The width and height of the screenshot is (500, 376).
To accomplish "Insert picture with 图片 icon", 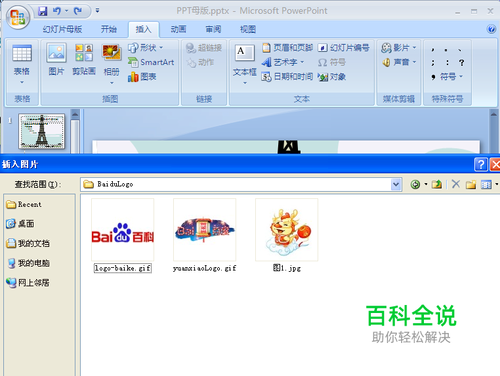I will click(56, 59).
